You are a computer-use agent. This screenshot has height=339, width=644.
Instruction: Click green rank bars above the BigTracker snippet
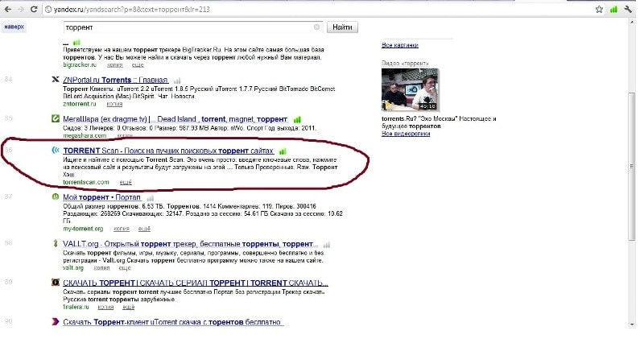tap(76, 42)
